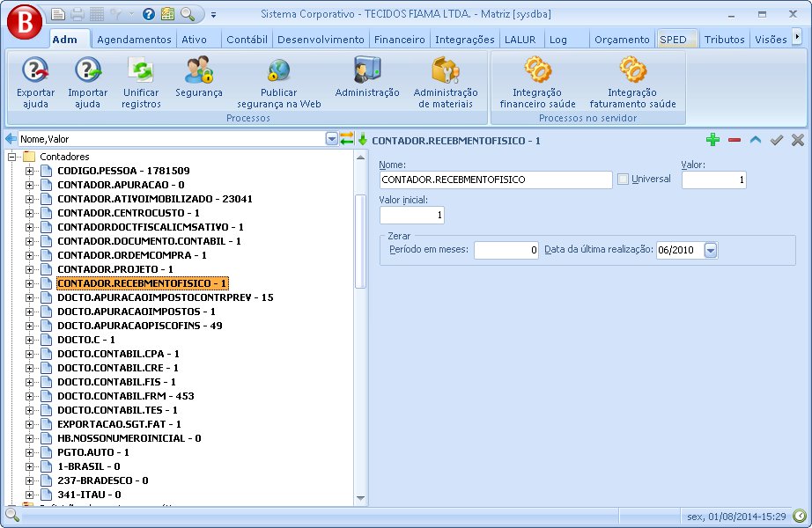Open Administração de materiais
Image resolution: width=812 pixels, height=528 pixels.
446,71
